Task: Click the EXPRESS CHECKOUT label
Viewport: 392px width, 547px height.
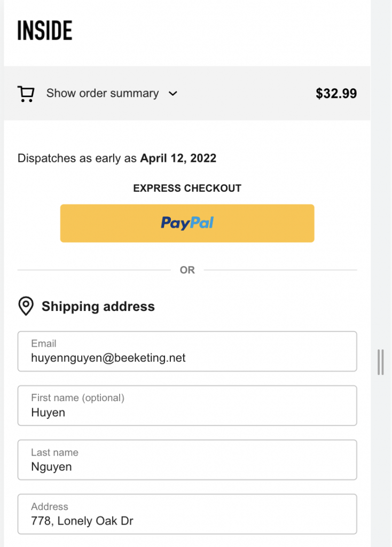Action: point(187,188)
